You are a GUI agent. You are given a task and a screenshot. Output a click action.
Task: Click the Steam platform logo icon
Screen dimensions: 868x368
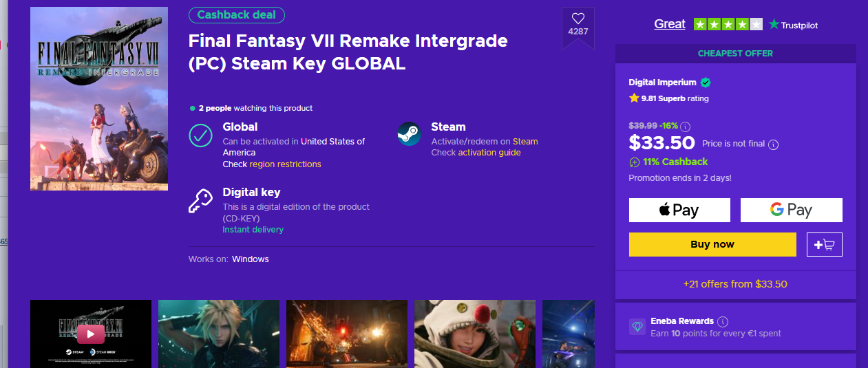pos(409,134)
